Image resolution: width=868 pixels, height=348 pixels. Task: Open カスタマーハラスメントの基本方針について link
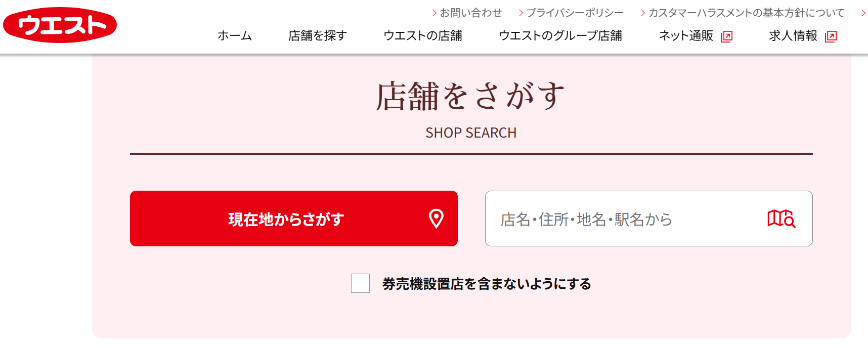pyautogui.click(x=747, y=13)
